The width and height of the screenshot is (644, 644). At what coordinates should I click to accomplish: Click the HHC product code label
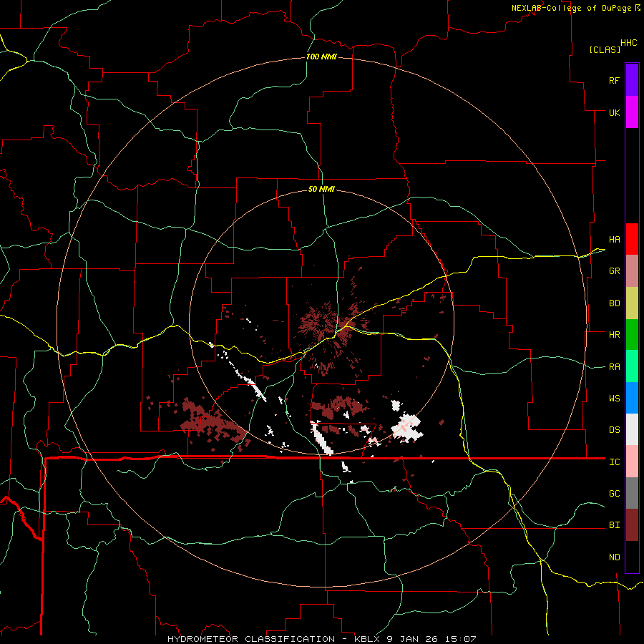point(628,43)
